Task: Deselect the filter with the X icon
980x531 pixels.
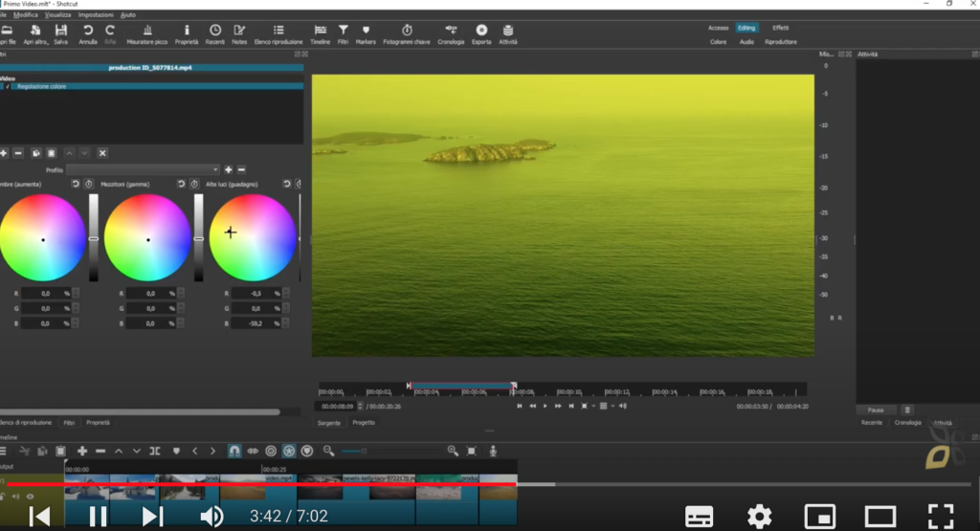Action: (102, 153)
